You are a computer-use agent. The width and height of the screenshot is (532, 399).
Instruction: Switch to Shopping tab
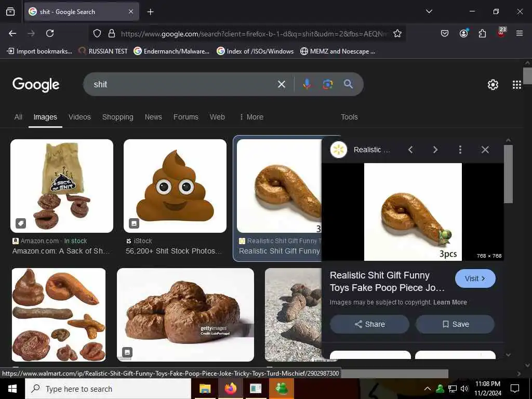[118, 117]
